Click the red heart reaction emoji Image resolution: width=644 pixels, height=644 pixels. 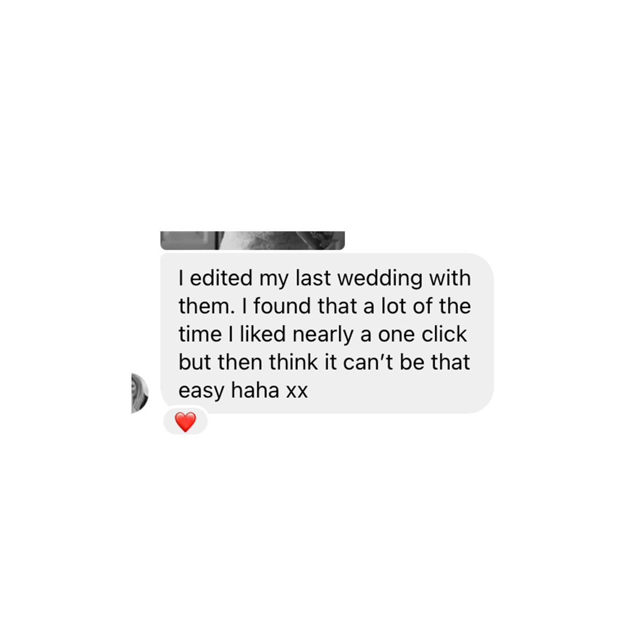(186, 422)
